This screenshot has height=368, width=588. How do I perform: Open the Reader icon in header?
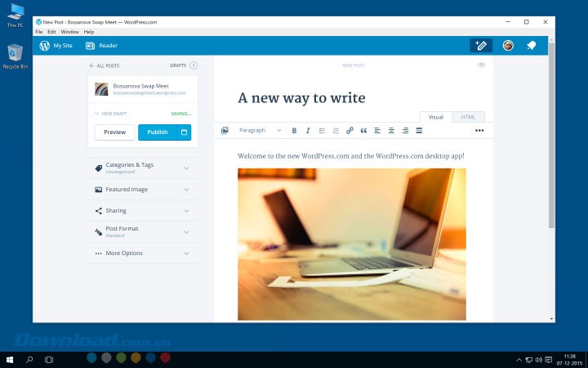tap(90, 46)
